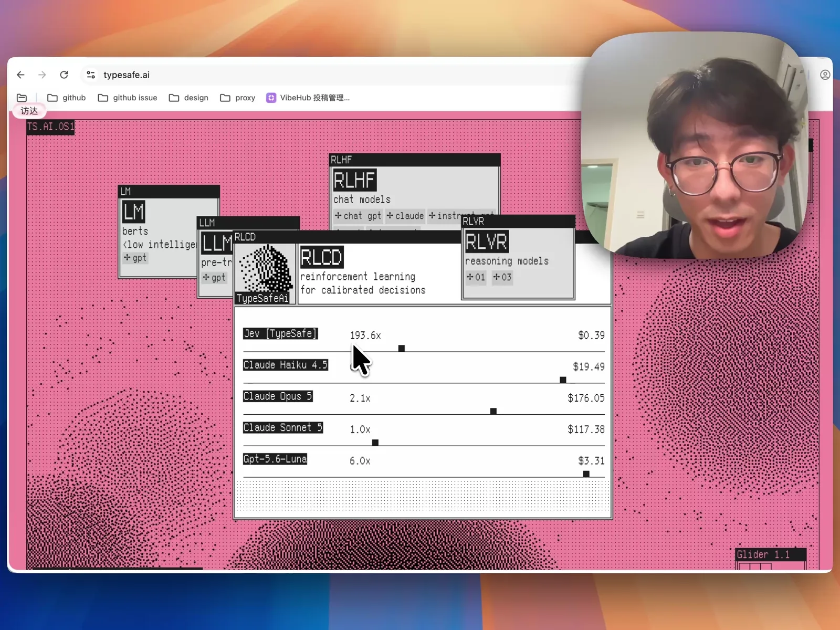Select the Gpt-5.6-Luna label

275,459
